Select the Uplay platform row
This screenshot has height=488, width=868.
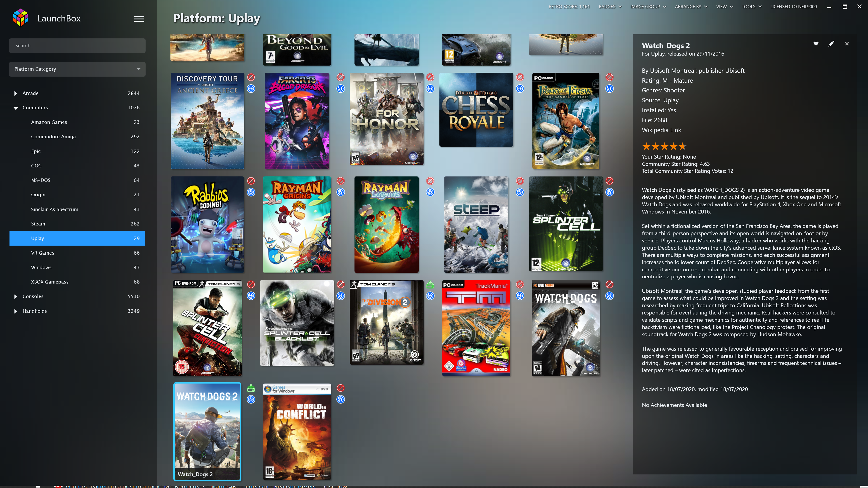pos(77,238)
